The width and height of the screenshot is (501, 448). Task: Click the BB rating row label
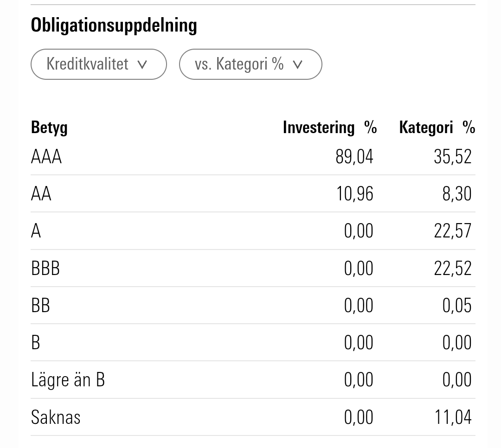(x=40, y=305)
